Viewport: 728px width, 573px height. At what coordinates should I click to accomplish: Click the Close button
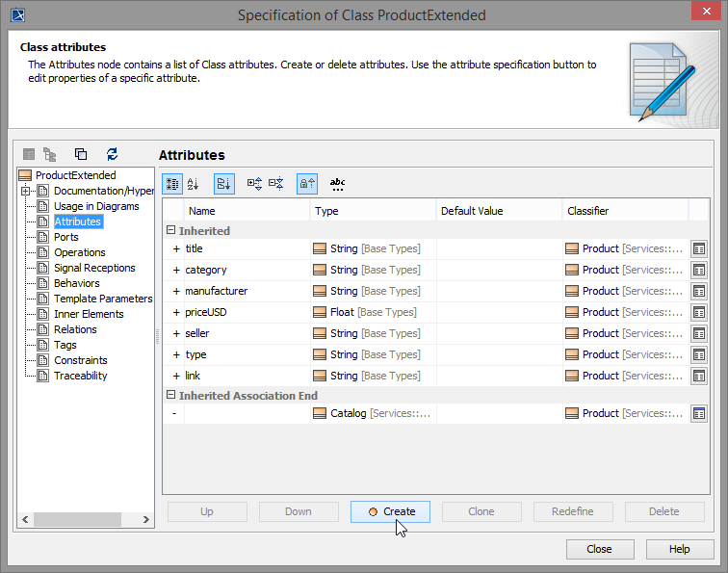[599, 549]
